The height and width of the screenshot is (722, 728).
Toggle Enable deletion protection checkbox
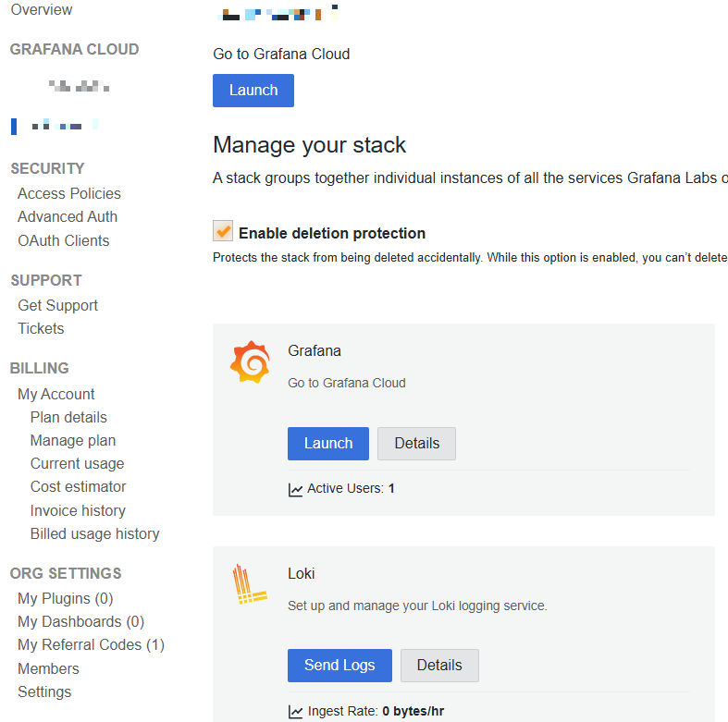coord(223,231)
